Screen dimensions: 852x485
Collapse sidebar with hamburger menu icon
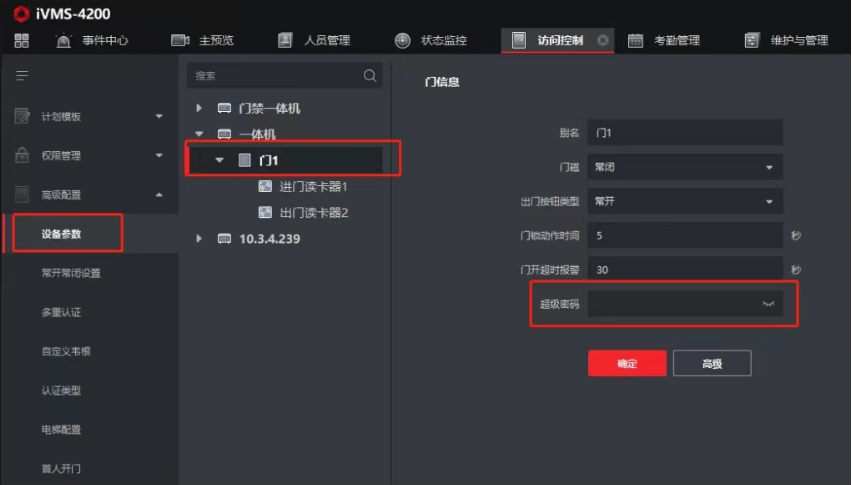coord(22,75)
